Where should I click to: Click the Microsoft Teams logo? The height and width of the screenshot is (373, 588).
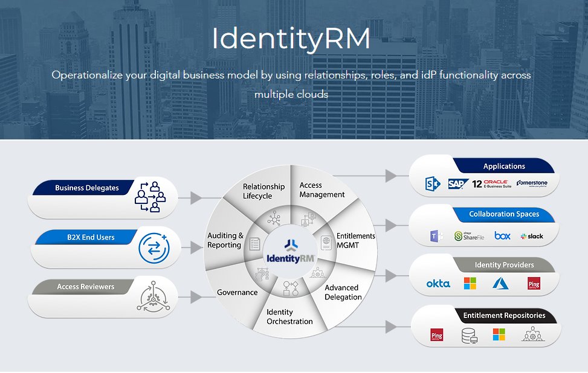(x=436, y=236)
